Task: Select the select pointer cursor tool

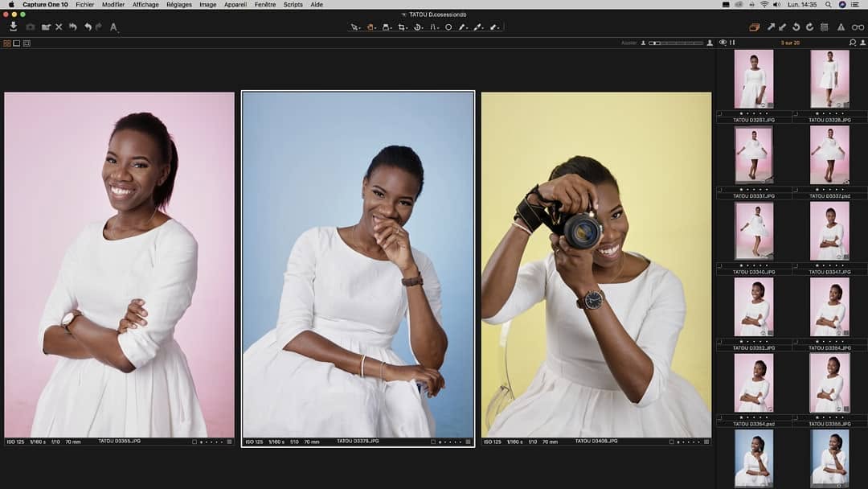Action: click(355, 27)
